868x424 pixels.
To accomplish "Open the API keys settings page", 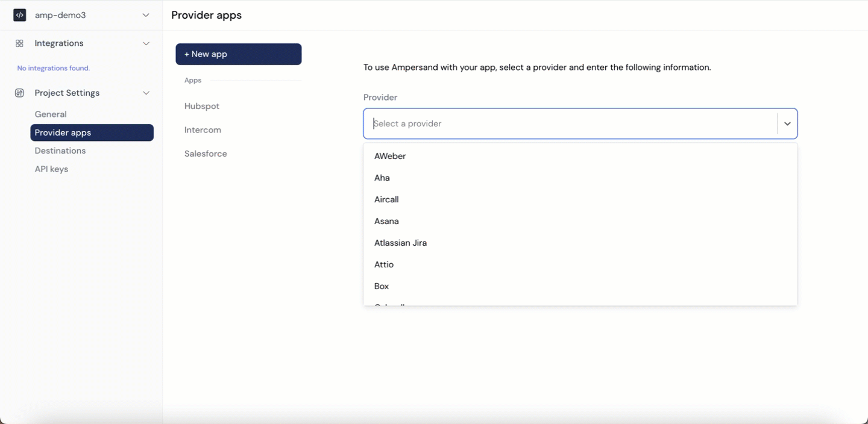I will 51,169.
